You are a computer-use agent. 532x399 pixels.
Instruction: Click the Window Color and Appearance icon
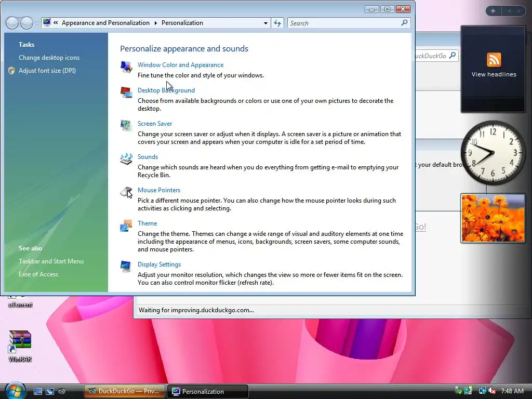pyautogui.click(x=126, y=66)
